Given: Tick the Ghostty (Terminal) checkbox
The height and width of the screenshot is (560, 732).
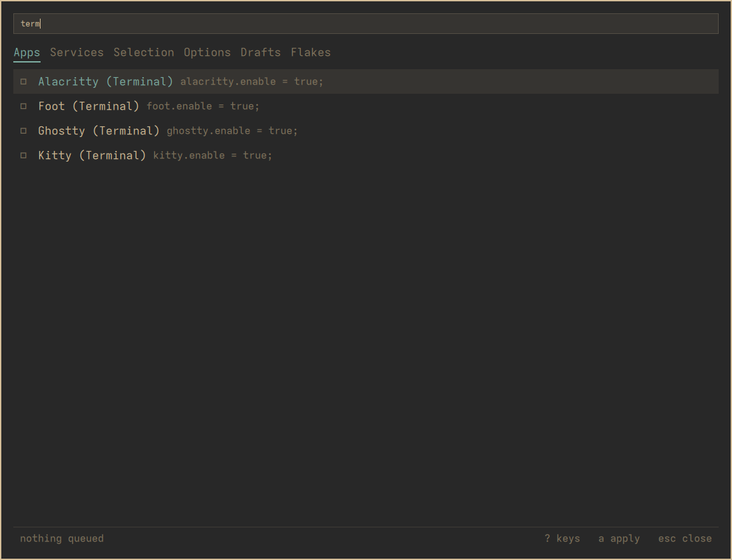Looking at the screenshot, I should click(23, 131).
